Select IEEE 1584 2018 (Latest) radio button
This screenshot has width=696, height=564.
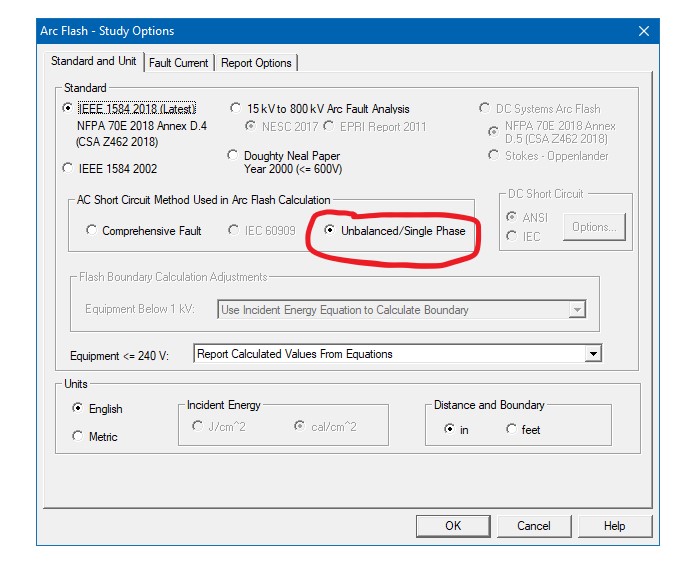[68, 108]
